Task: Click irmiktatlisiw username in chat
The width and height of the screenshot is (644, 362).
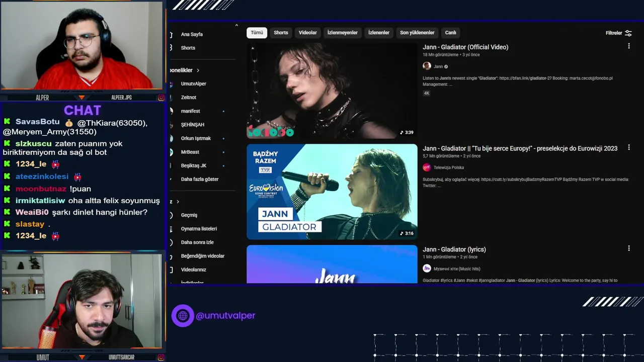Action: [x=40, y=201]
